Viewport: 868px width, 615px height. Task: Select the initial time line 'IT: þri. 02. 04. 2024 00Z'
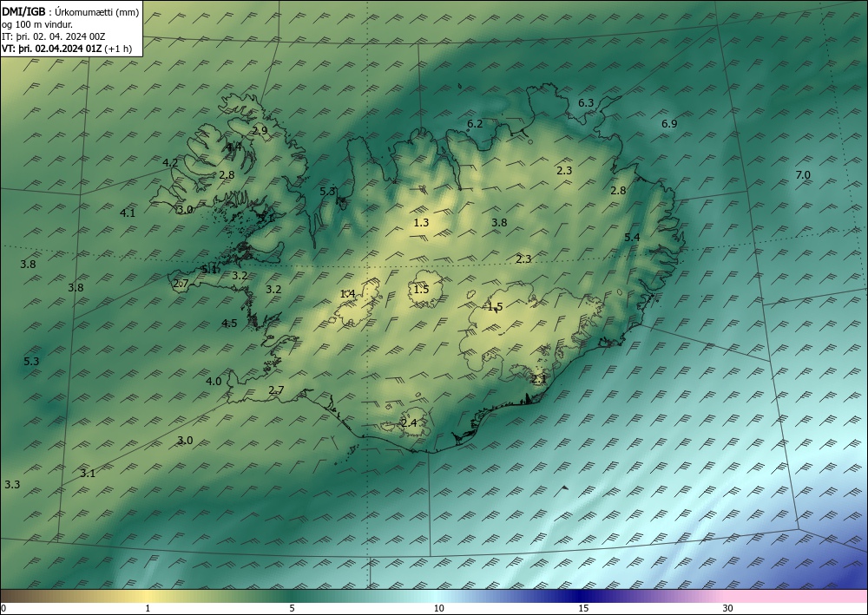(53, 36)
